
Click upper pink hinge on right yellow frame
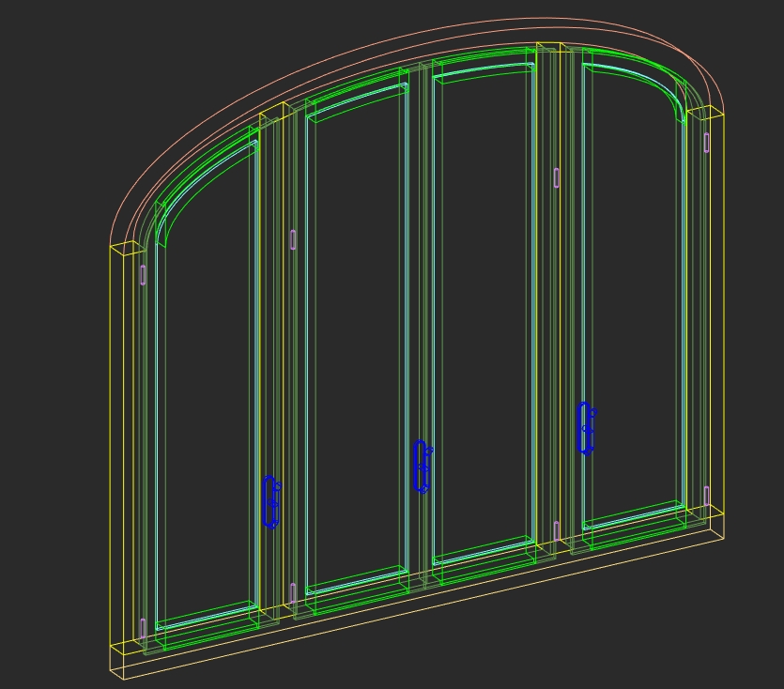tap(706, 142)
